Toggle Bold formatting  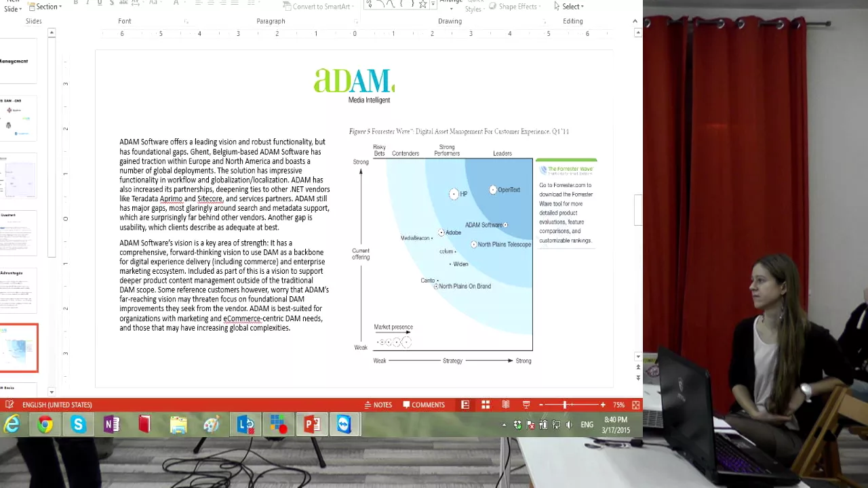75,3
